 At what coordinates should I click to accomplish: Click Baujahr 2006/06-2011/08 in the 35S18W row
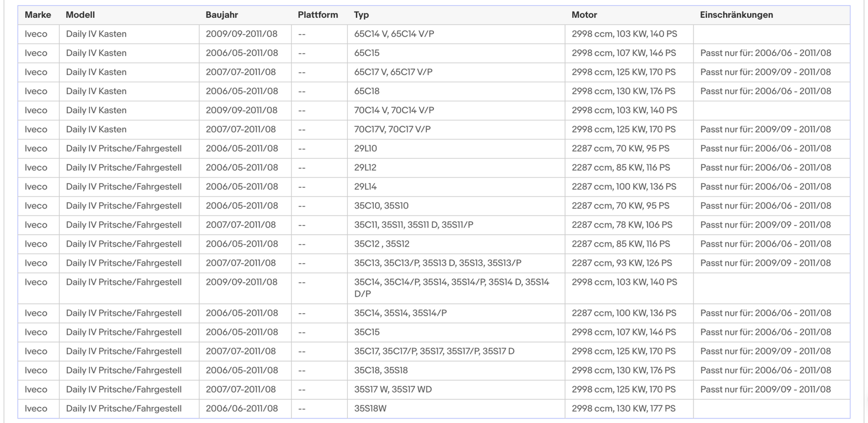click(242, 409)
